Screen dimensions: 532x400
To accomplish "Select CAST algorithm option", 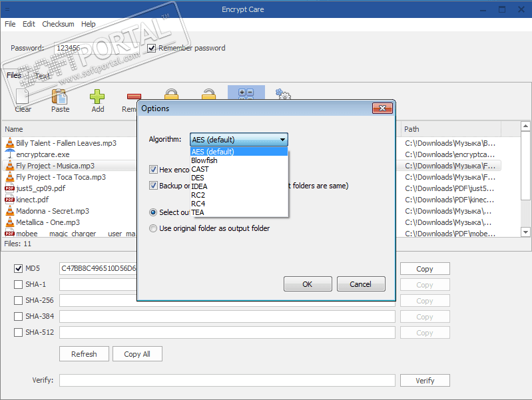I will [239, 169].
